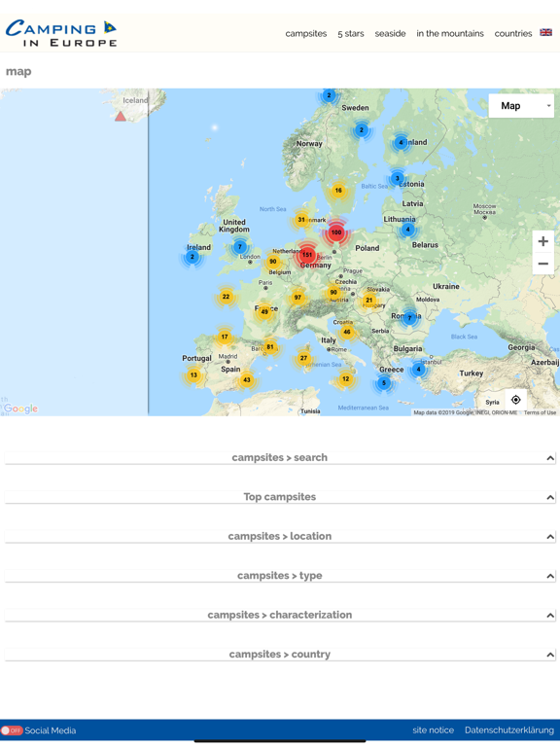Click the blue 2 cluster over Ireland
The width and height of the screenshot is (560, 747).
pos(192,257)
